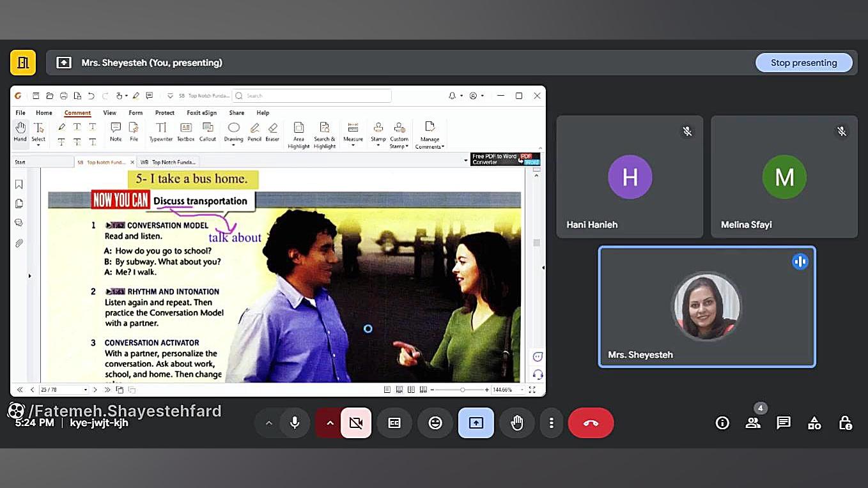Open video settings arrow beside camera
The height and width of the screenshot is (488, 868).
coord(330,423)
